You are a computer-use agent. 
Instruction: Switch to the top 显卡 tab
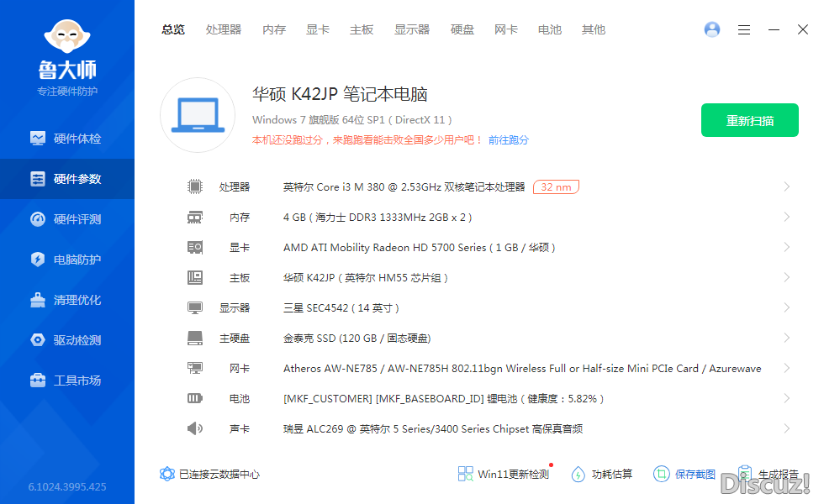coord(318,30)
